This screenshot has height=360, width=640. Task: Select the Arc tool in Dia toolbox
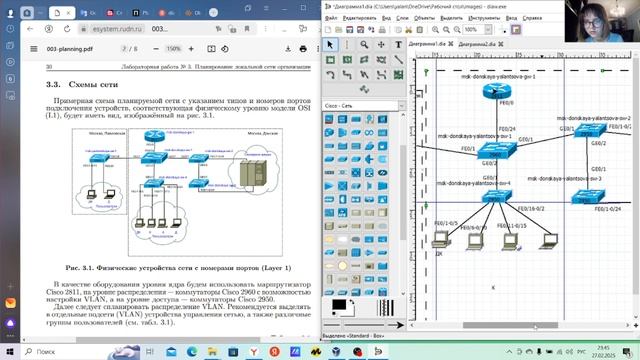coord(330,75)
